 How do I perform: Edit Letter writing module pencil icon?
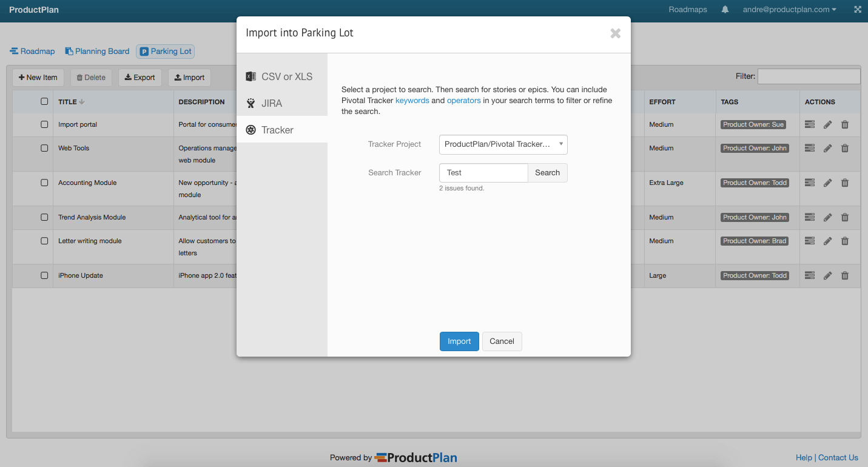coord(827,241)
